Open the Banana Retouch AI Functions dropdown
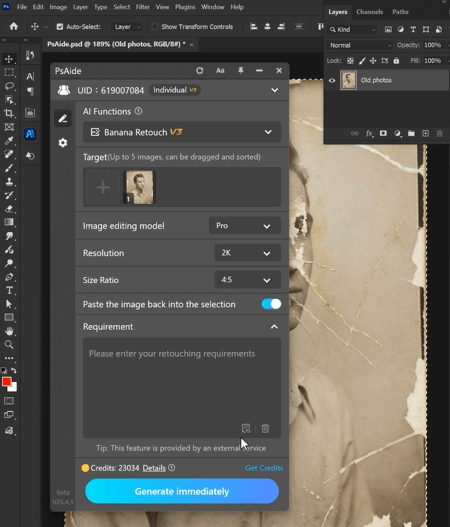 (x=182, y=132)
